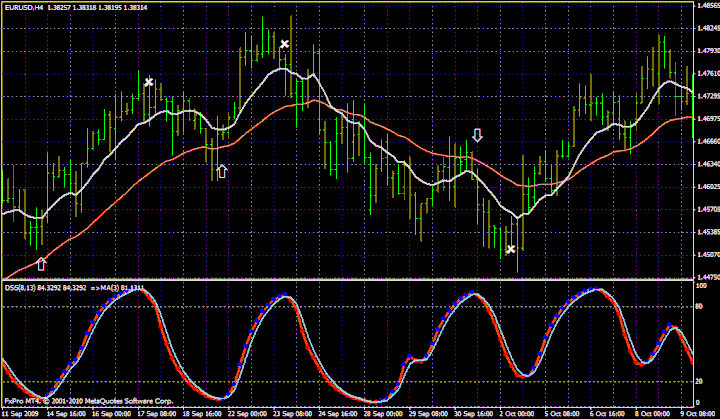Click the 1.46025 price axis label
The width and height of the screenshot is (720, 419).
point(708,187)
